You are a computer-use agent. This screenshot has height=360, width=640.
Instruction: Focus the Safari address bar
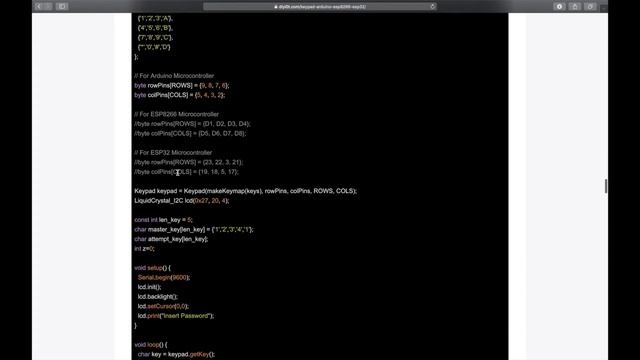pos(320,7)
